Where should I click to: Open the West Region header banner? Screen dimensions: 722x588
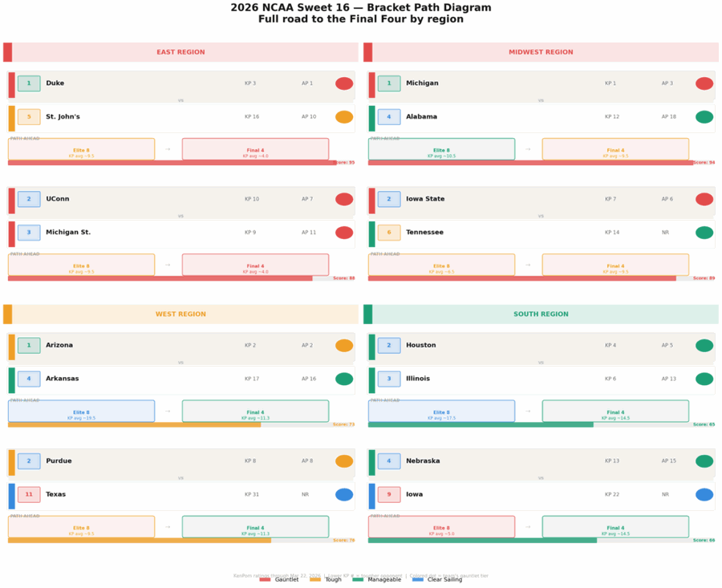point(180,314)
